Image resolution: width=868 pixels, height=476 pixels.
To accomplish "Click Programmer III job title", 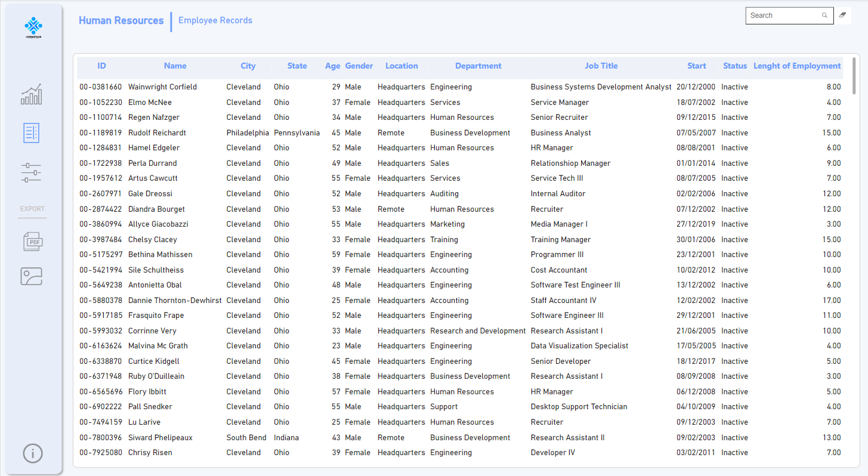I will (557, 255).
